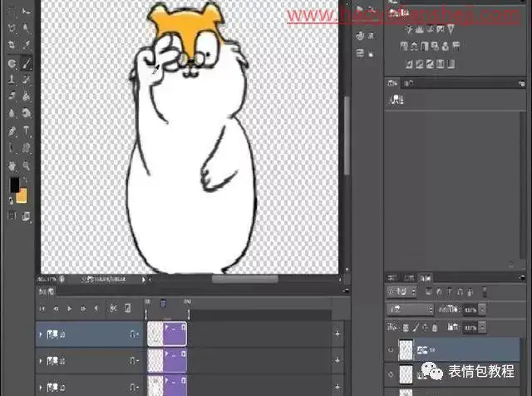Select the Lasso tool
532x396 pixels.
click(12, 27)
